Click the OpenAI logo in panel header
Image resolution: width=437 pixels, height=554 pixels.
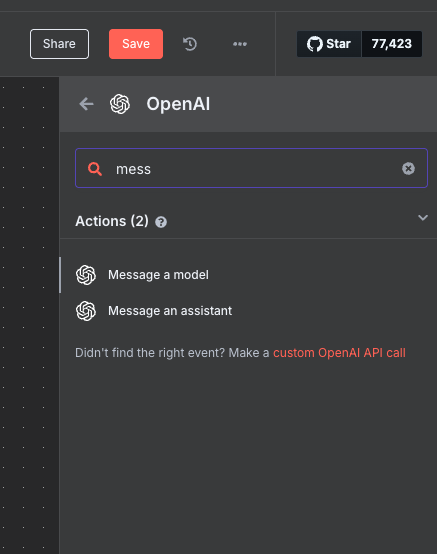[x=120, y=104]
